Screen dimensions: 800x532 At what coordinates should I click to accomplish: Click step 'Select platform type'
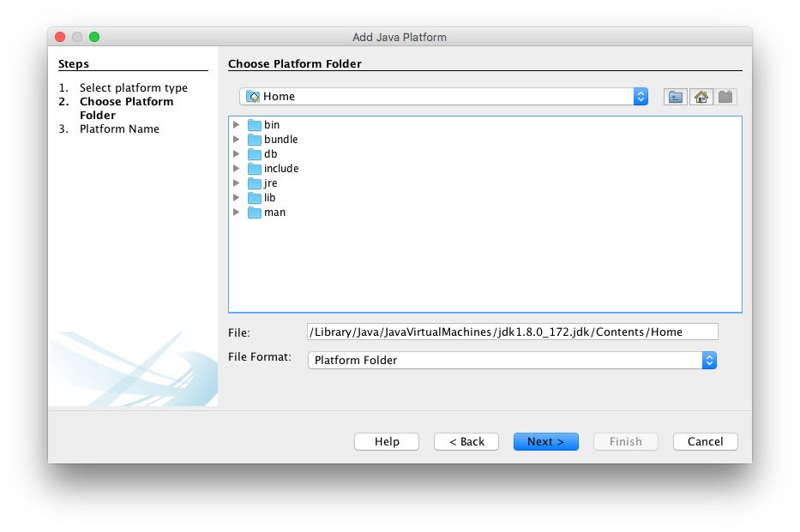[134, 87]
